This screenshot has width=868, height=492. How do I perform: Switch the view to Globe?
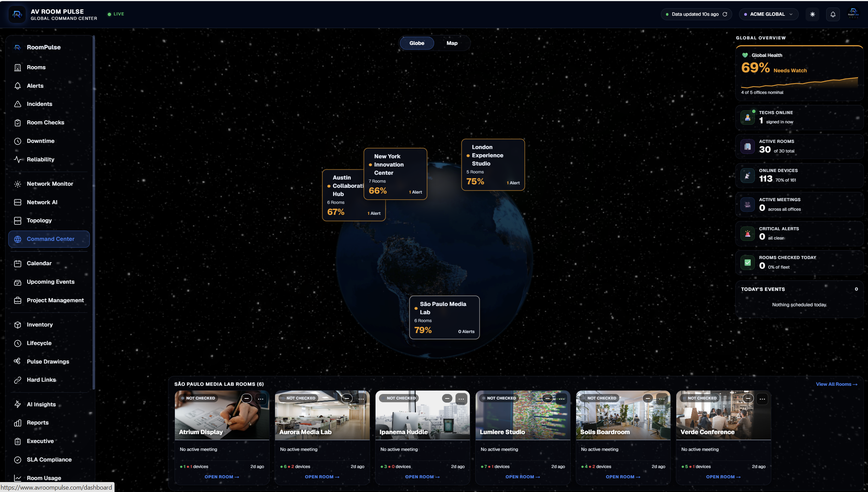coord(417,43)
